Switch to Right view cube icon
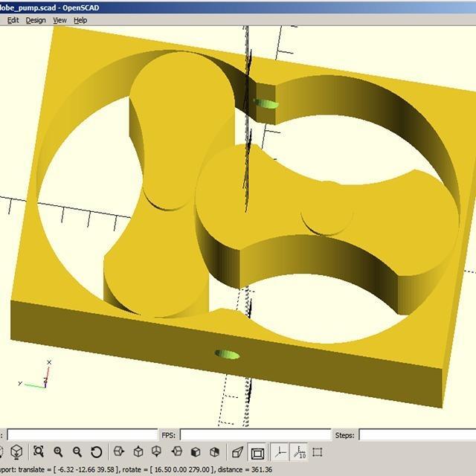Image resolution: width=476 pixels, height=476 pixels. click(119, 451)
